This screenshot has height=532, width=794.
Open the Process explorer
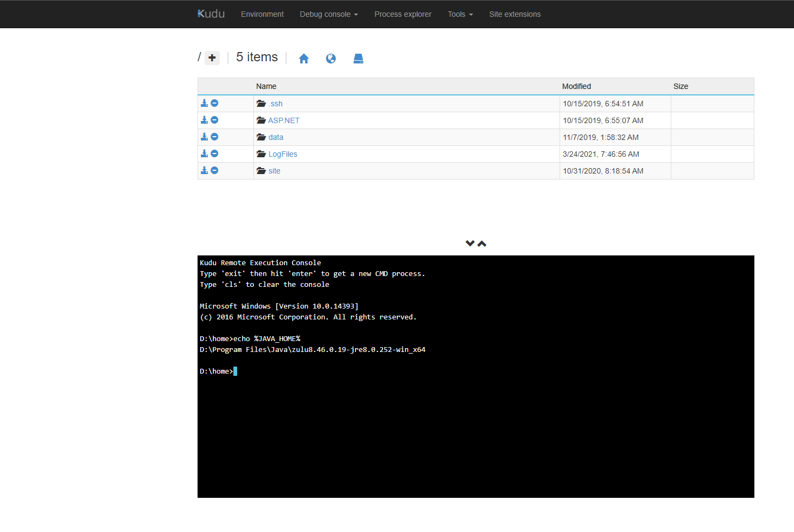(x=403, y=14)
